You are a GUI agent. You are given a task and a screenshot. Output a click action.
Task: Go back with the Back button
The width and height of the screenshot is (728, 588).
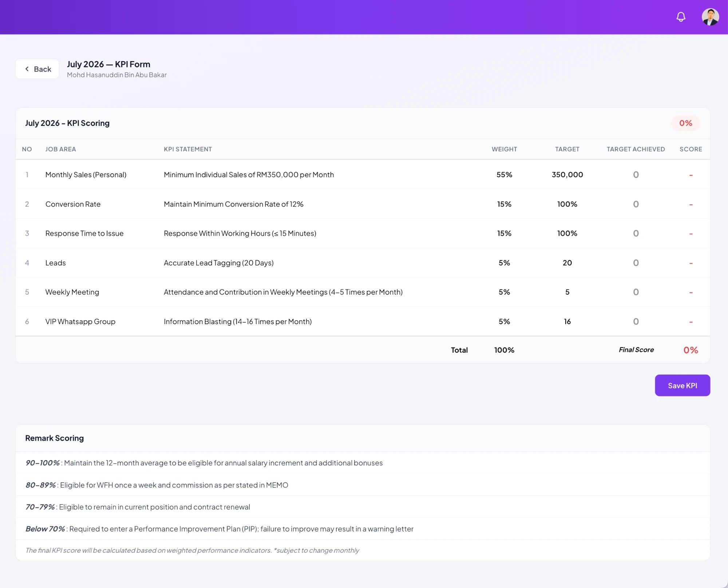[x=37, y=69]
